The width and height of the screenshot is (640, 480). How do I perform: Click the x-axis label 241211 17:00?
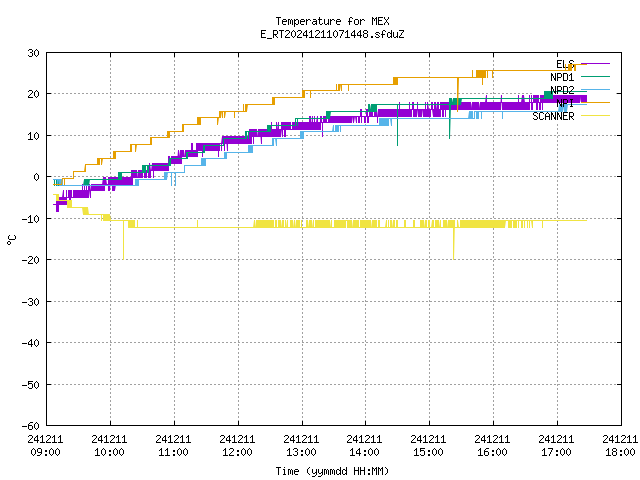pos(556,446)
